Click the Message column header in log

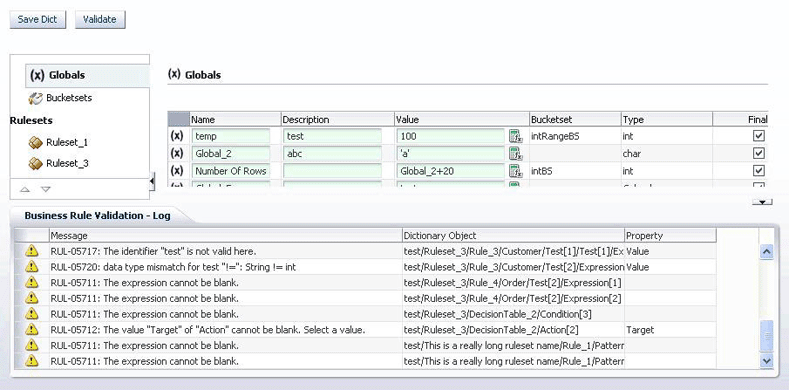tap(225, 236)
